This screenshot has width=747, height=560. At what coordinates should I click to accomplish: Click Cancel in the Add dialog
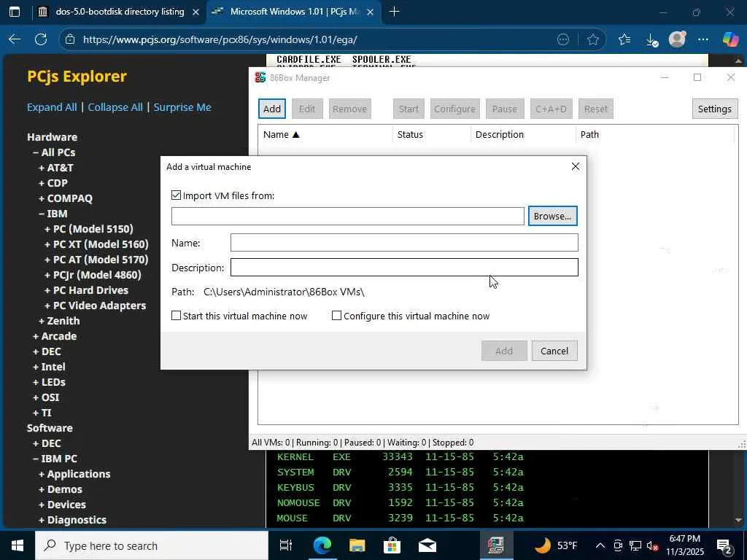tap(554, 351)
